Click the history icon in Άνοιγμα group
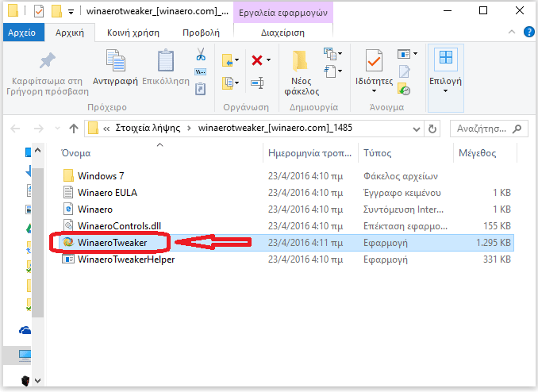Viewport: 538px width, 392px height. point(404,89)
